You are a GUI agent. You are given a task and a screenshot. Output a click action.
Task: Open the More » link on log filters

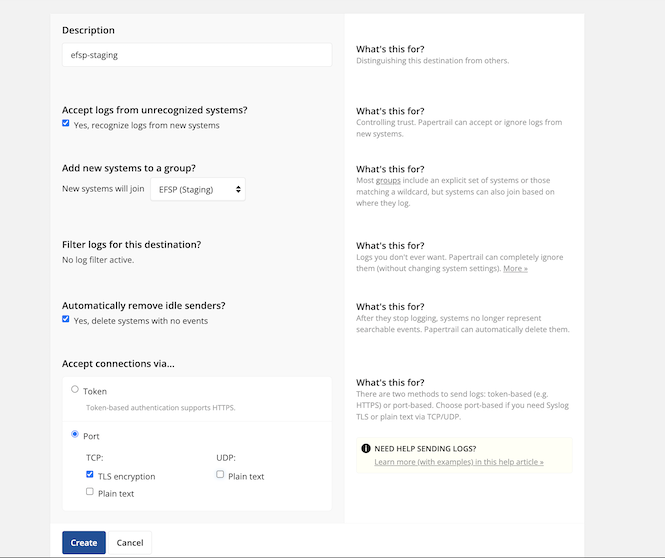tap(515, 268)
